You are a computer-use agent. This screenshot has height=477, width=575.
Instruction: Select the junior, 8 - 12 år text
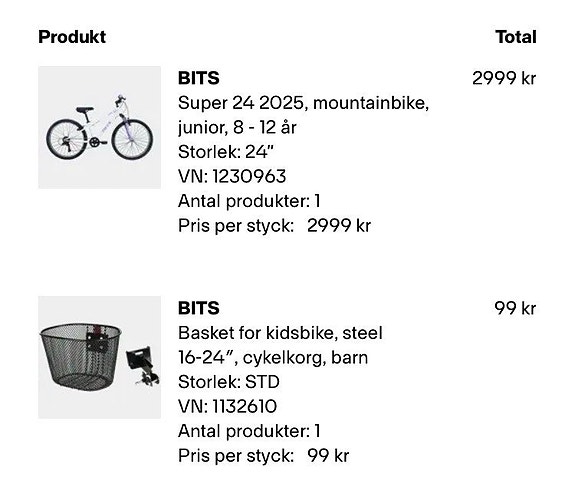coord(237,128)
